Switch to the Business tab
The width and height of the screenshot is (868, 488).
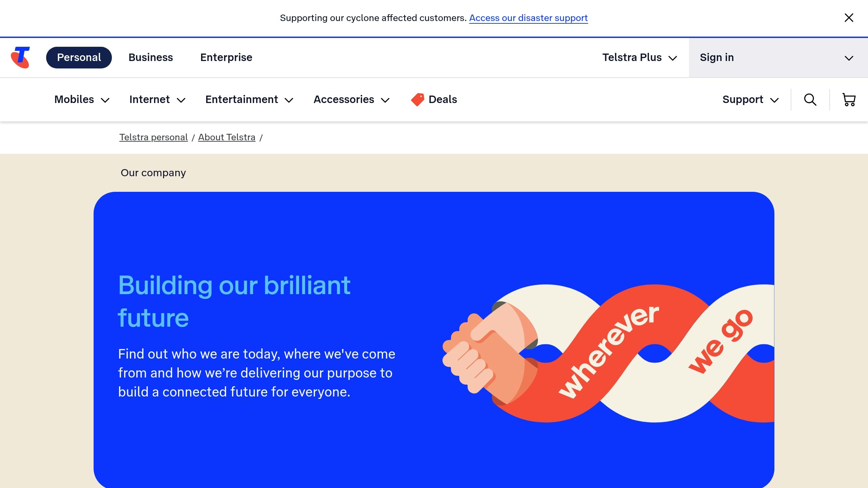151,58
